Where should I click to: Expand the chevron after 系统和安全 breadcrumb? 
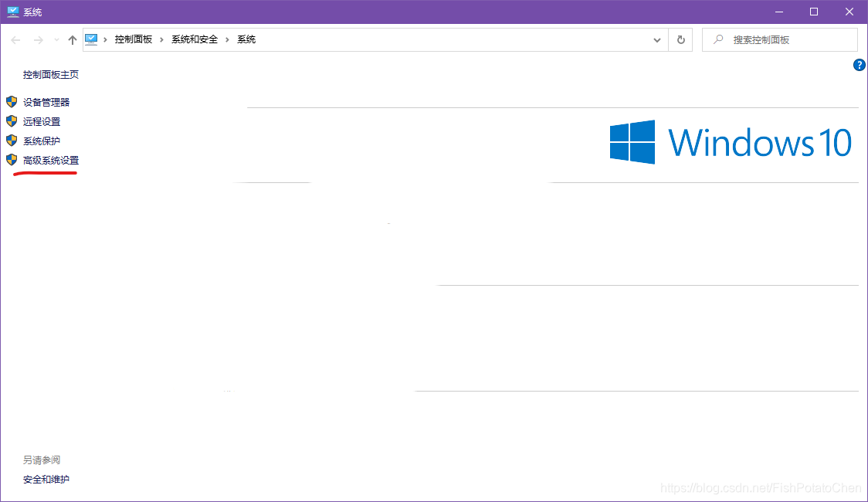click(x=227, y=40)
